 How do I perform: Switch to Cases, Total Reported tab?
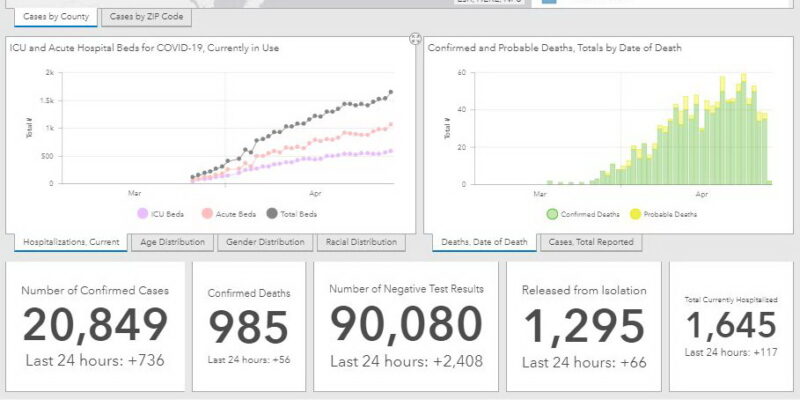click(x=588, y=242)
